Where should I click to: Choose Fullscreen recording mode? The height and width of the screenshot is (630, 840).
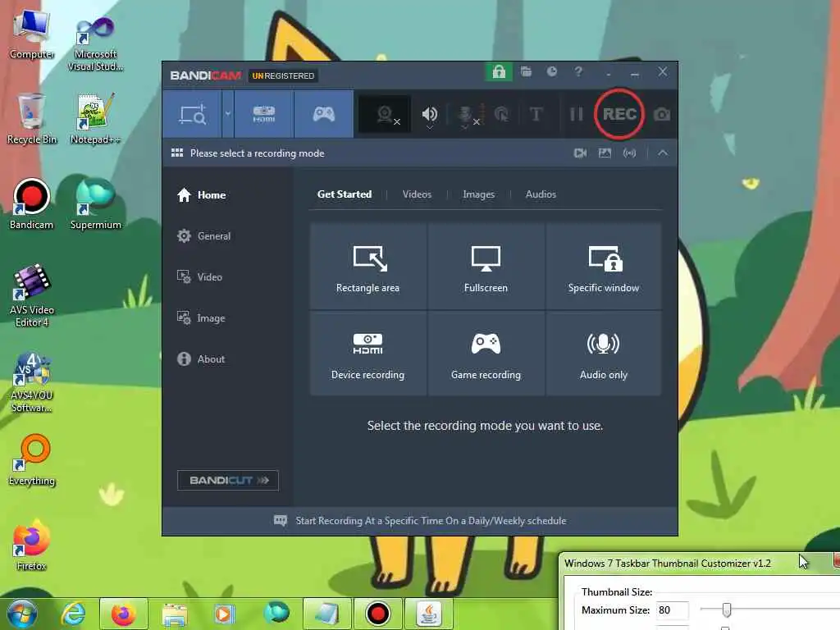click(x=486, y=267)
